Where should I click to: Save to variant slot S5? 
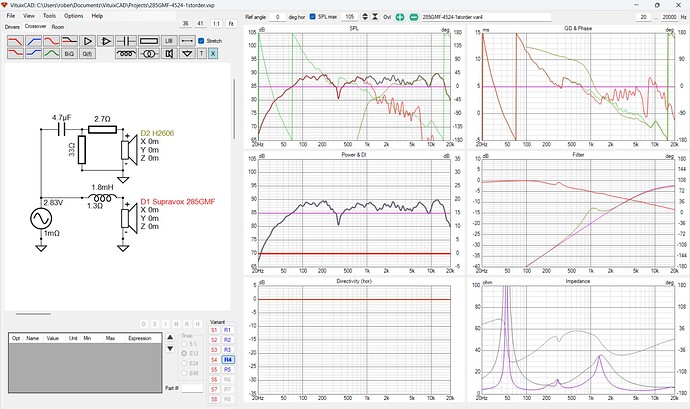click(214, 370)
